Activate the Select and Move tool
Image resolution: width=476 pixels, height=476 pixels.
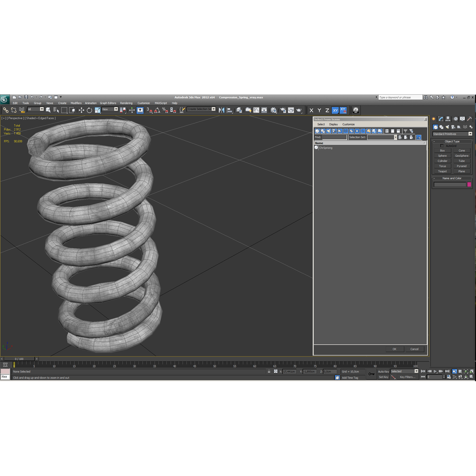coord(82,110)
